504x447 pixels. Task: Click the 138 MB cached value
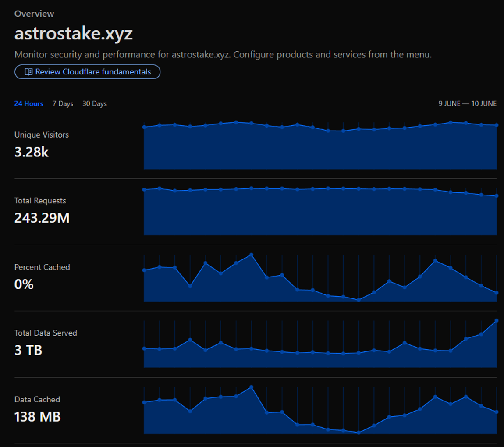pyautogui.click(x=38, y=417)
